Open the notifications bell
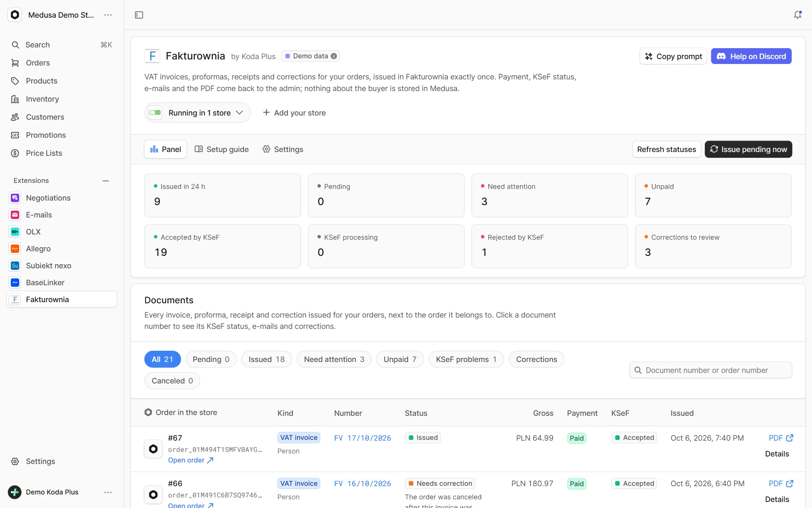 [797, 15]
